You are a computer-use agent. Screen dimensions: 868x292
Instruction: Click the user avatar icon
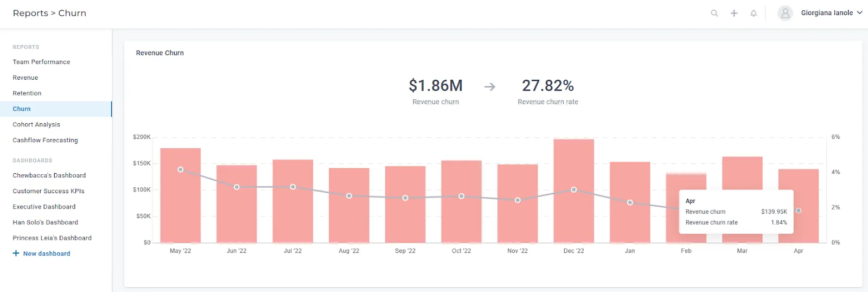[785, 13]
